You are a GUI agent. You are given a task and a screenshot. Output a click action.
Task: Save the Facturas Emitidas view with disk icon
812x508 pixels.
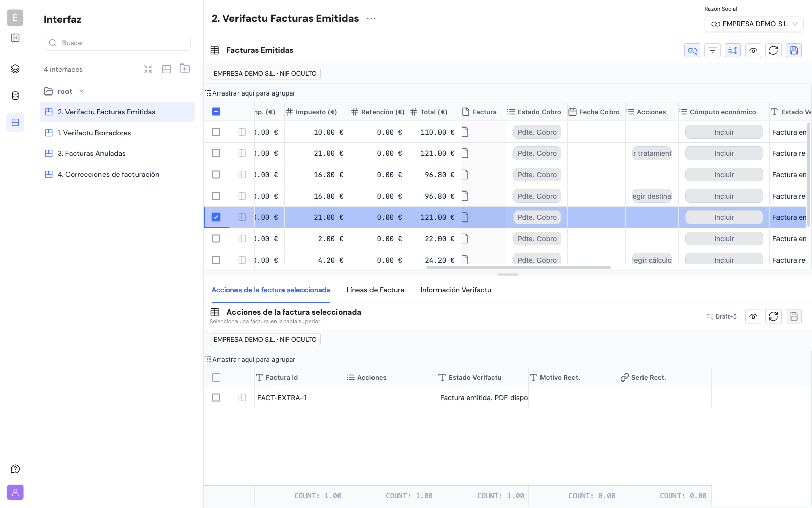click(x=794, y=50)
